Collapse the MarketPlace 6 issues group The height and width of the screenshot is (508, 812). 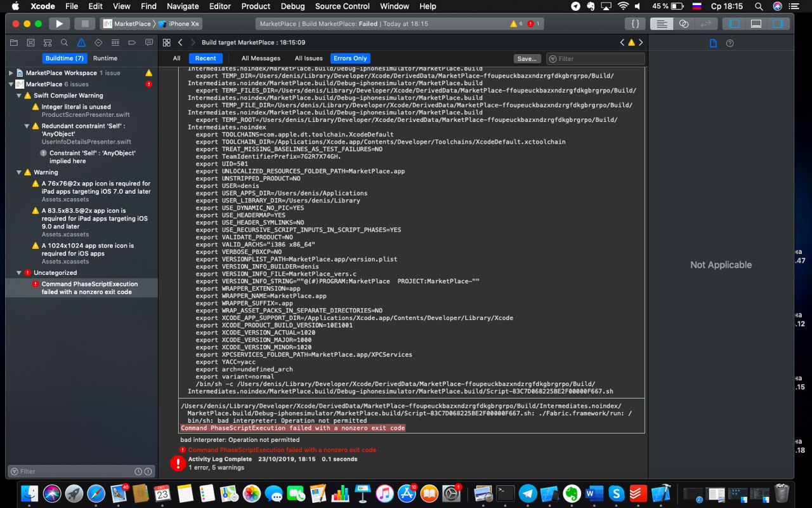pyautogui.click(x=11, y=84)
